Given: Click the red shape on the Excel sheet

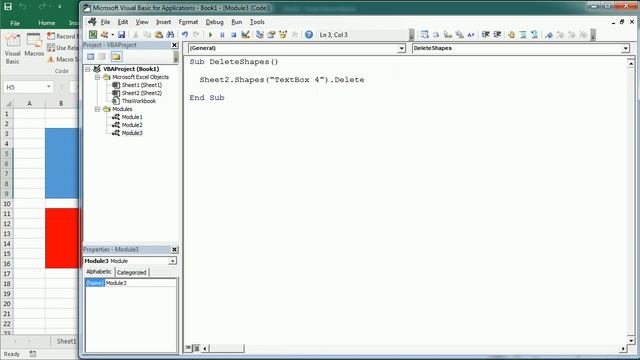Looking at the screenshot, I should click(x=62, y=238).
